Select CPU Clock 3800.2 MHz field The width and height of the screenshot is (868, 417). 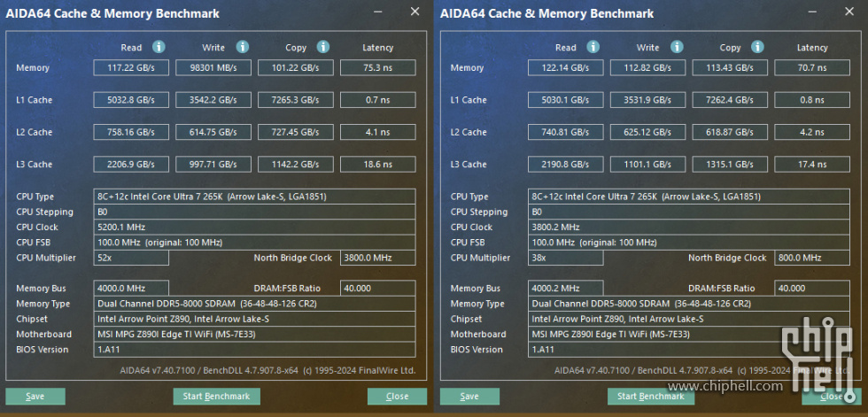coord(689,228)
